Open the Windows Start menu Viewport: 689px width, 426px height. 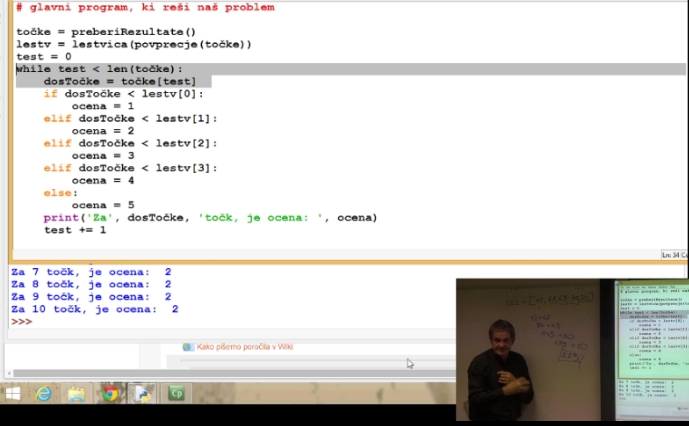tap(13, 393)
